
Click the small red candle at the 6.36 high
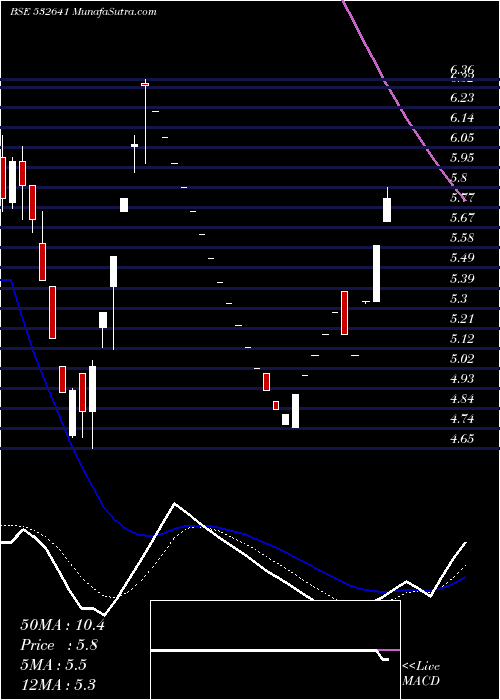pyautogui.click(x=145, y=84)
